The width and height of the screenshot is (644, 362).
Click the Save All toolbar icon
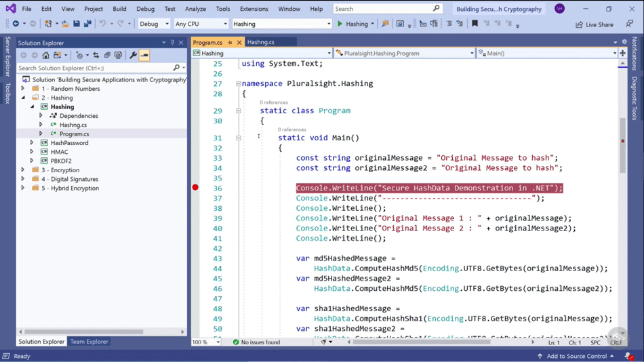87,24
